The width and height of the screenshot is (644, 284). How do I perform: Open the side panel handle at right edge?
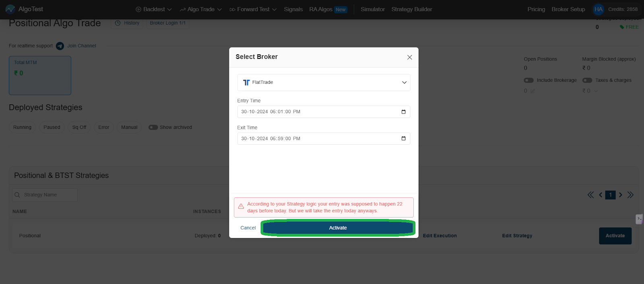click(639, 219)
